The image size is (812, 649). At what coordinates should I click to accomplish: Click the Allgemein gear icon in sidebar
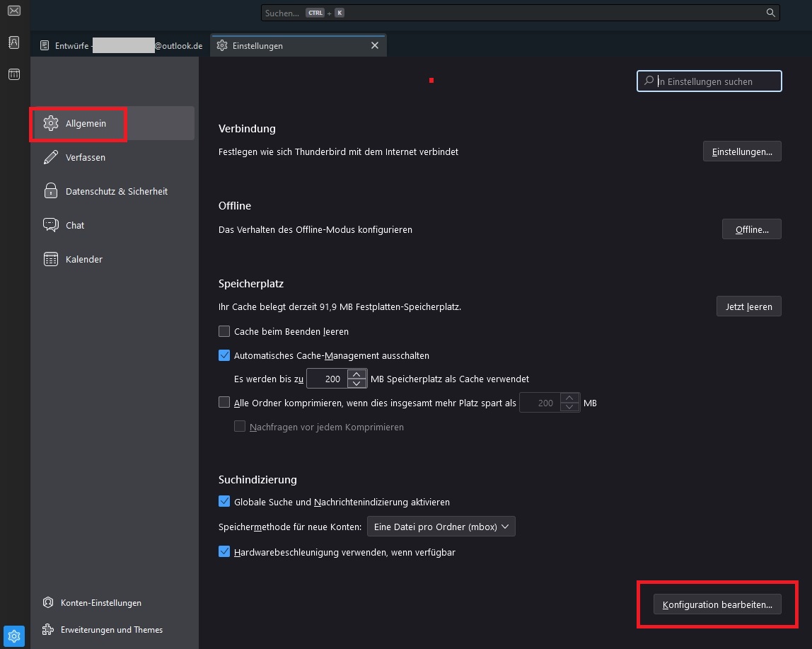(51, 123)
